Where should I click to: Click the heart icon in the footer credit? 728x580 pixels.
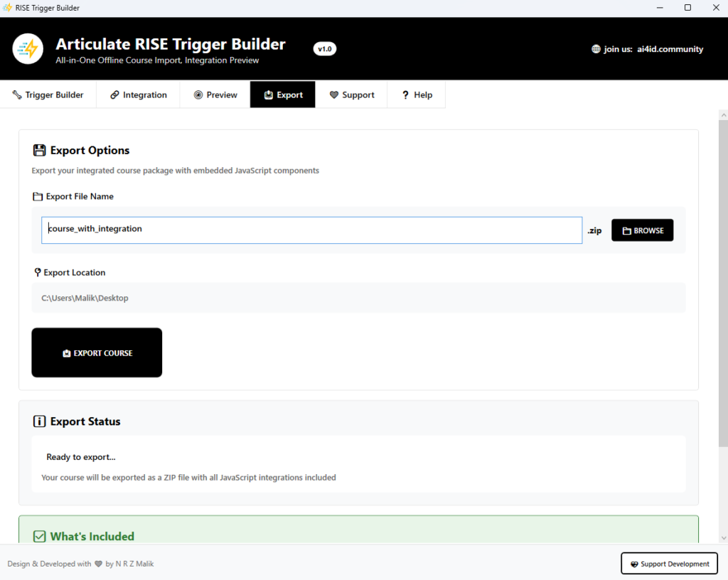98,564
